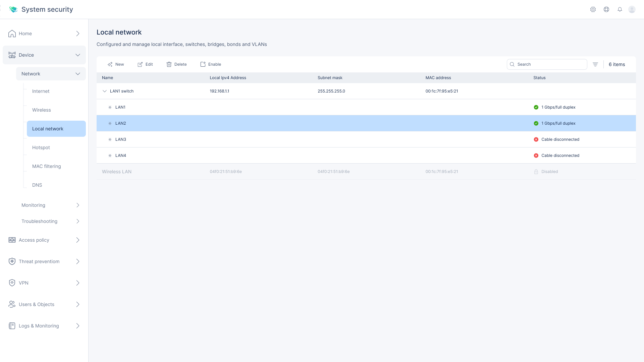Open the notifications bell
Screen dimensions: 644x362
pyautogui.click(x=620, y=9)
